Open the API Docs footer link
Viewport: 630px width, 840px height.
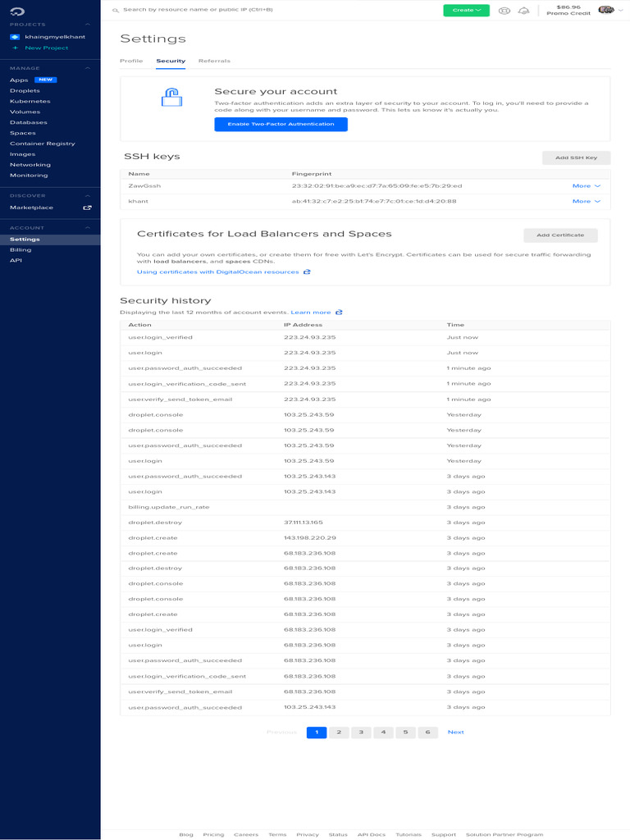372,834
